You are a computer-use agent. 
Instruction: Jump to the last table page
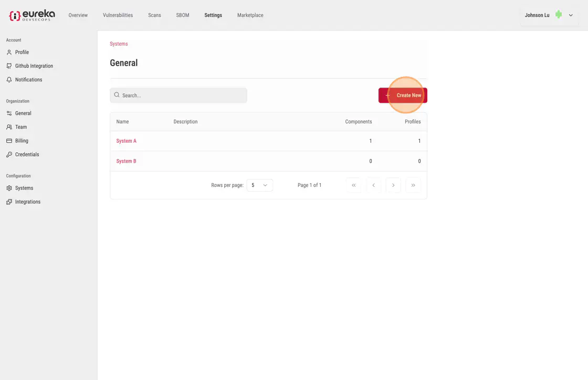click(413, 185)
